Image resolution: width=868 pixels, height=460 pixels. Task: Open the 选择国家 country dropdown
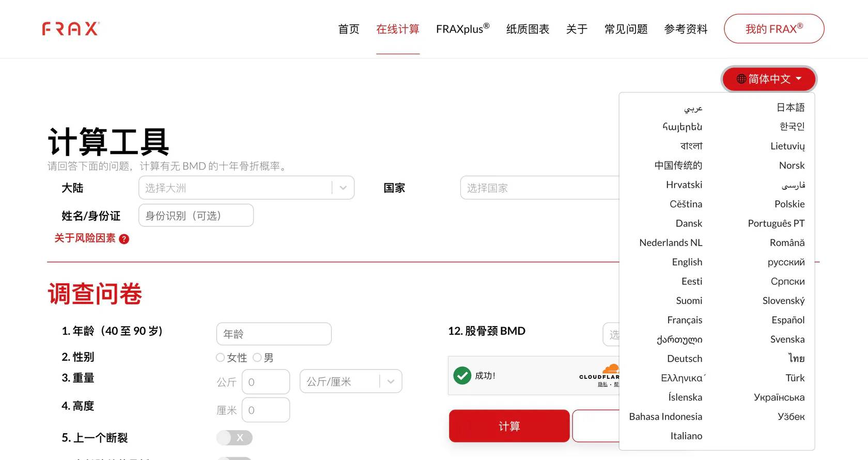(540, 188)
